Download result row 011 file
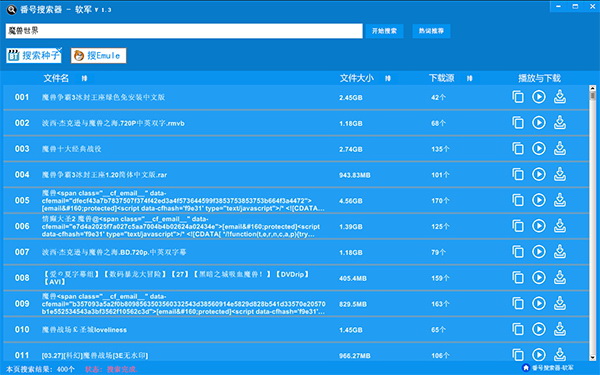600x375 pixels. (560, 354)
